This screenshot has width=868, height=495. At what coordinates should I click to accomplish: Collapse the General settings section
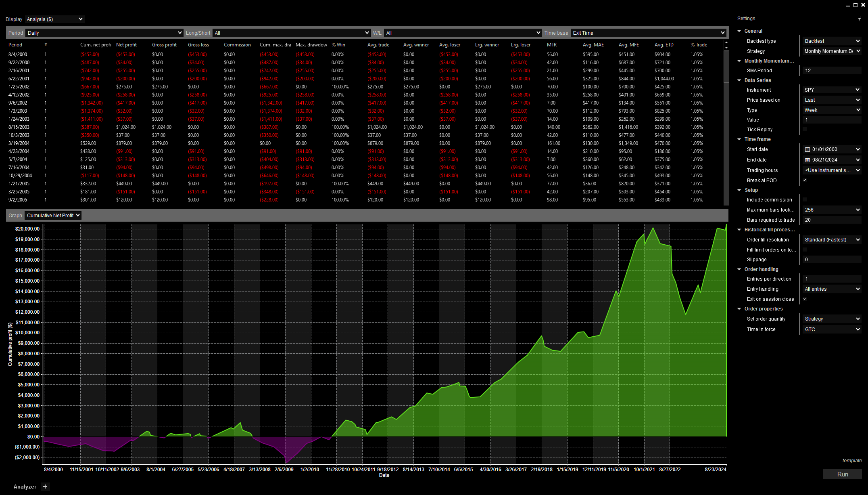coord(739,31)
